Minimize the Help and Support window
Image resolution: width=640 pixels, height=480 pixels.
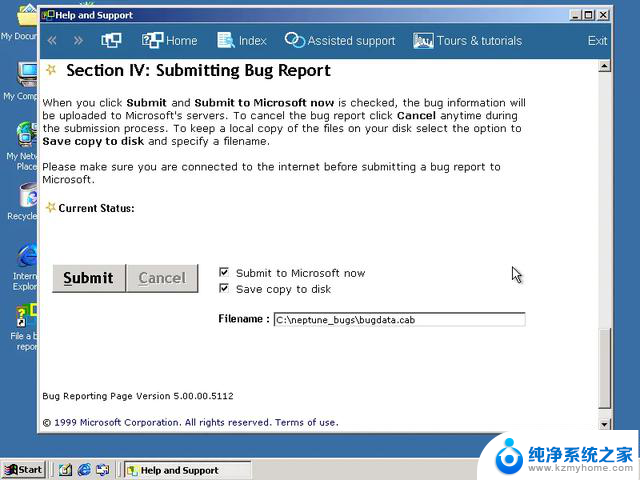click(576, 16)
